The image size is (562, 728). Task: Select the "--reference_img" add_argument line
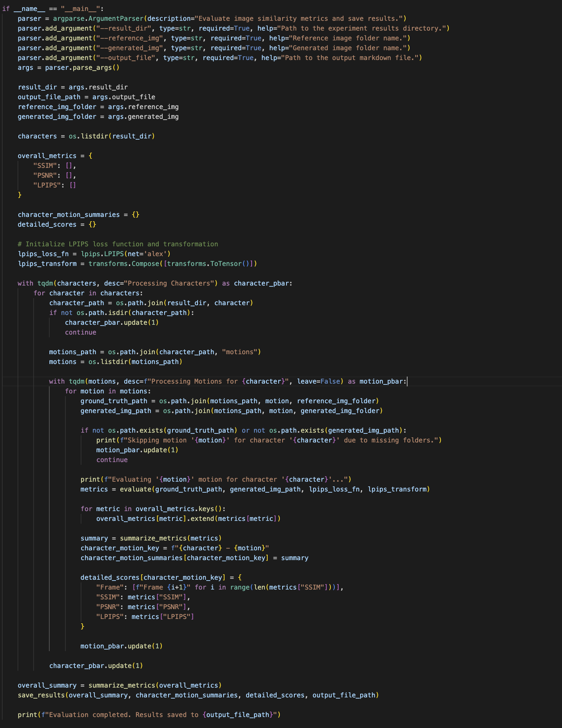214,38
